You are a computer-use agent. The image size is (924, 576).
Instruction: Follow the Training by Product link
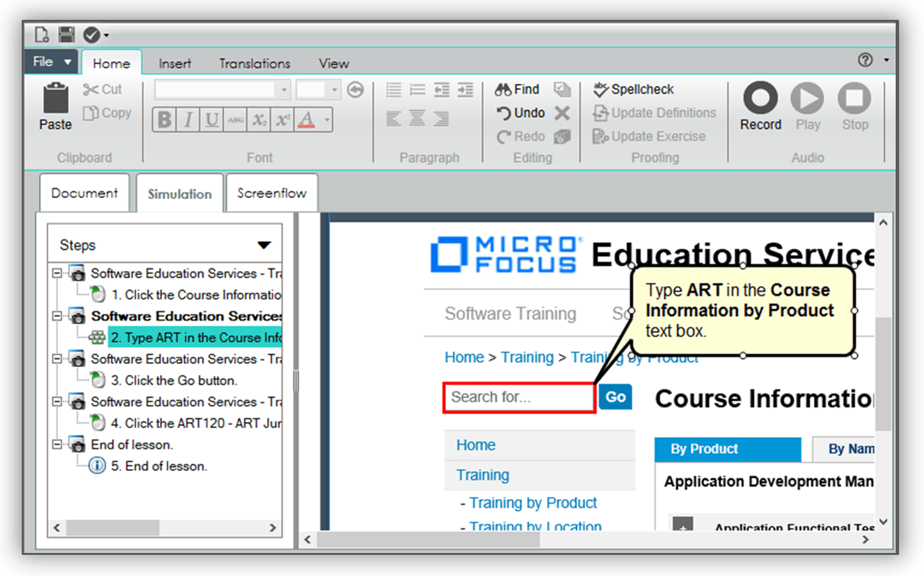tap(532, 503)
